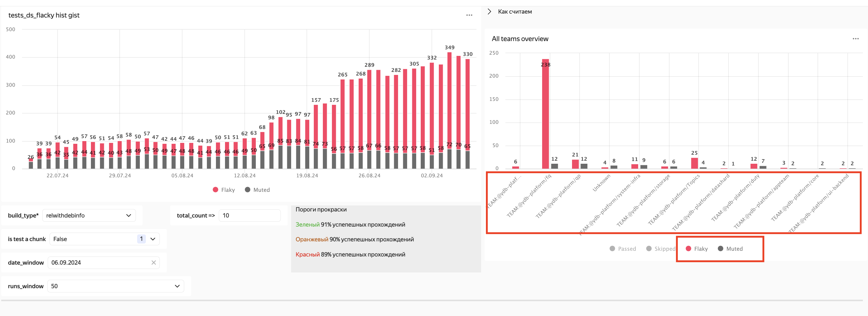Clear the date_window field value
The image size is (868, 316).
pos(154,263)
